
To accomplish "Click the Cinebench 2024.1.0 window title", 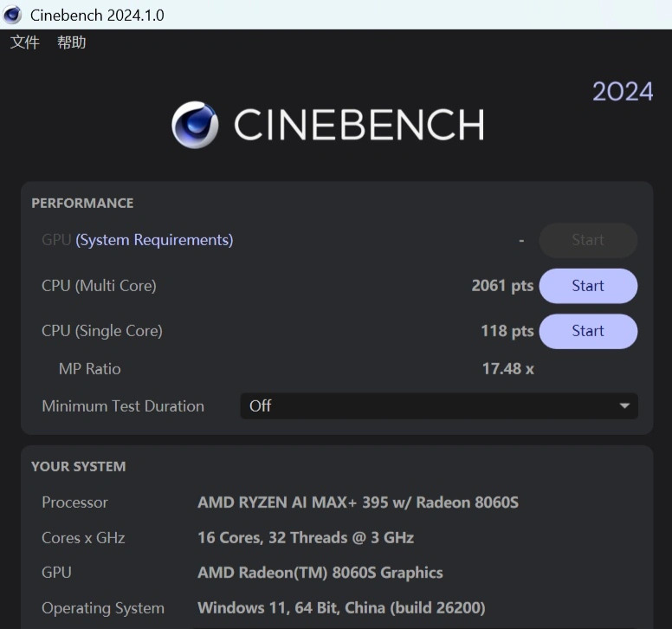I will pos(97,16).
